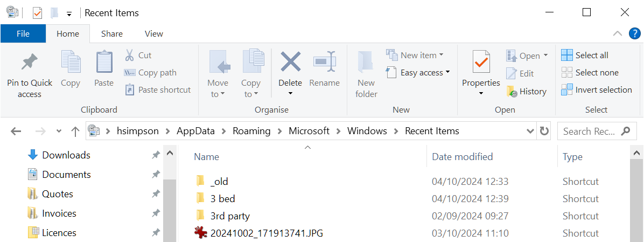
Task: Click the Paste shortcut icon
Action: [129, 90]
